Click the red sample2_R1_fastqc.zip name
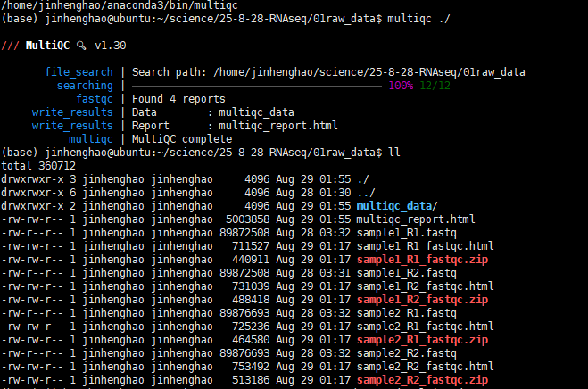The height and width of the screenshot is (389, 588). point(422,340)
